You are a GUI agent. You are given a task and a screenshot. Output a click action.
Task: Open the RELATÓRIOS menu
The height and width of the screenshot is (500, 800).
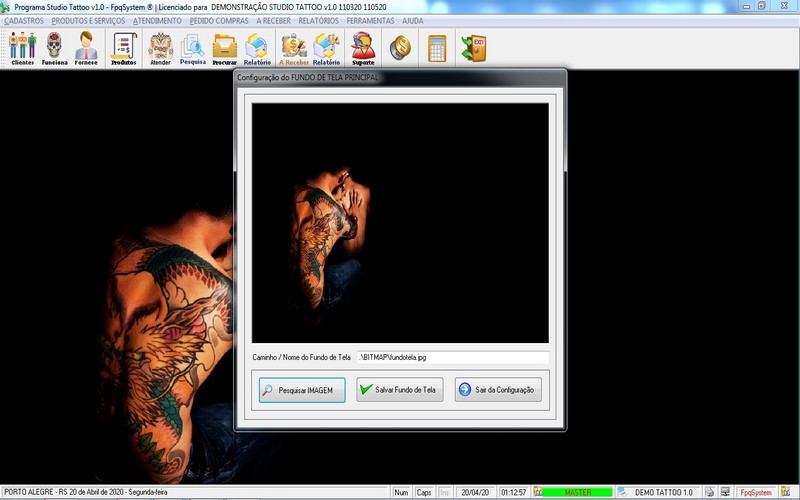(318, 21)
